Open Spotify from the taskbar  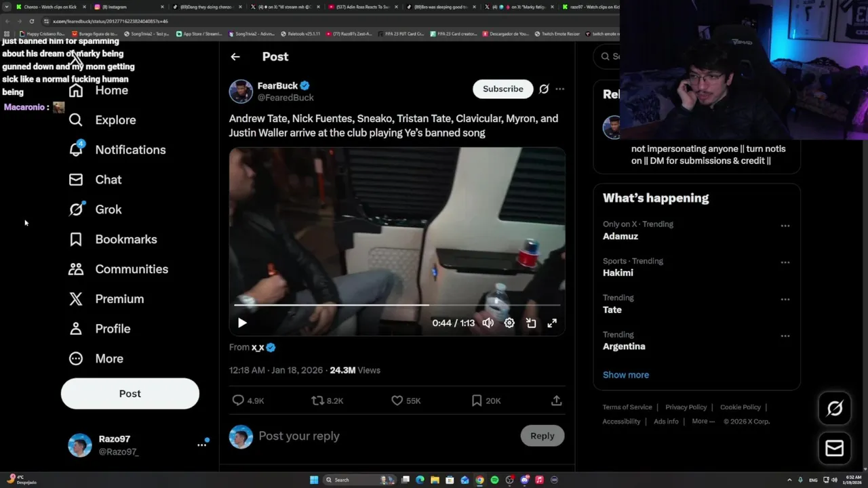pyautogui.click(x=494, y=480)
